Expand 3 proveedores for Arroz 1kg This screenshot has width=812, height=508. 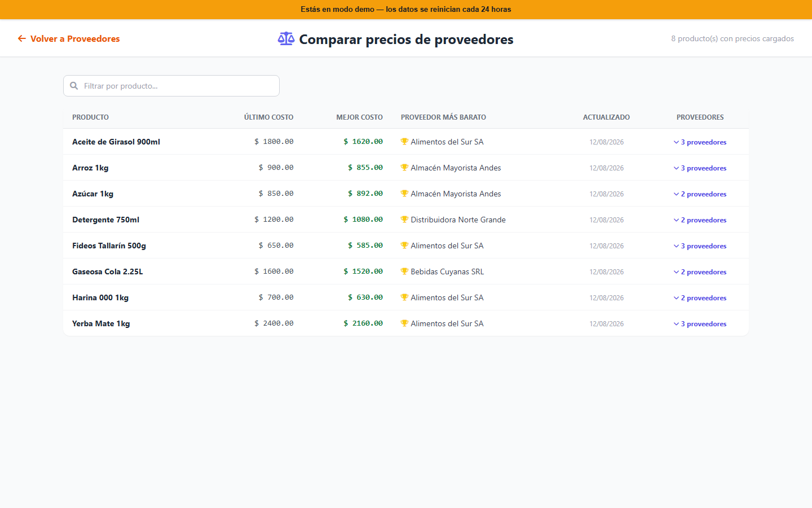tap(700, 168)
